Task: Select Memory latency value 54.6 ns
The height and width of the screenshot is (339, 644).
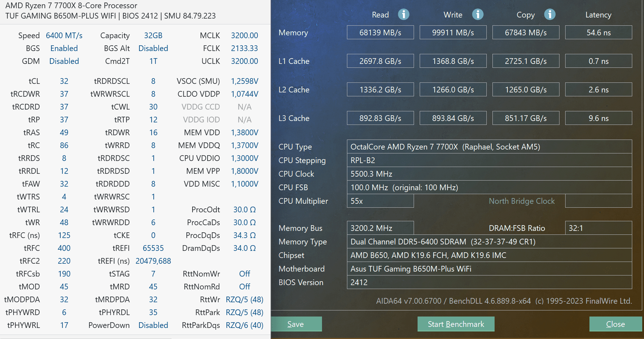Action: 598,32
